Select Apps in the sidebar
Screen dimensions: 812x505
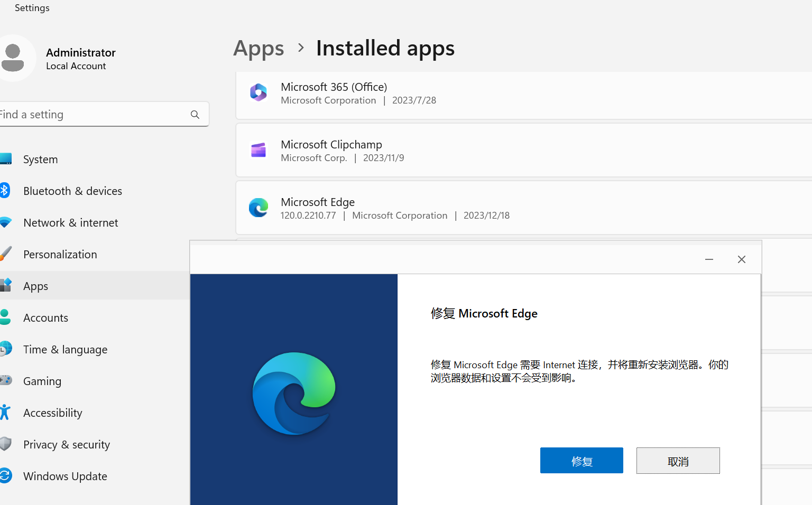point(95,286)
